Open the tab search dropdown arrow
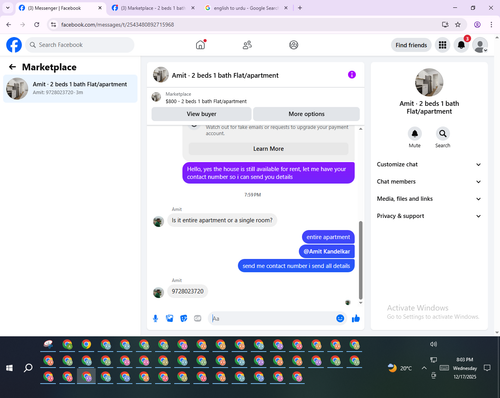The image size is (500, 398). [8, 8]
